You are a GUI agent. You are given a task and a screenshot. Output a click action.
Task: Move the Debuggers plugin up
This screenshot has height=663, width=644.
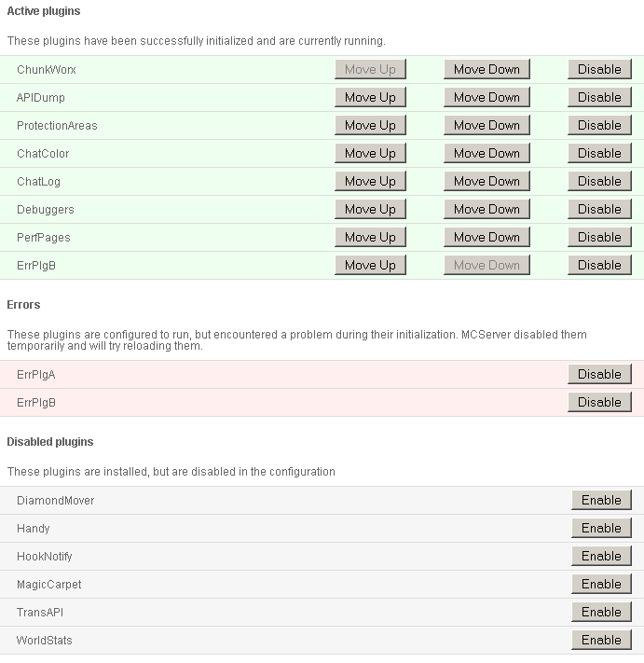370,209
